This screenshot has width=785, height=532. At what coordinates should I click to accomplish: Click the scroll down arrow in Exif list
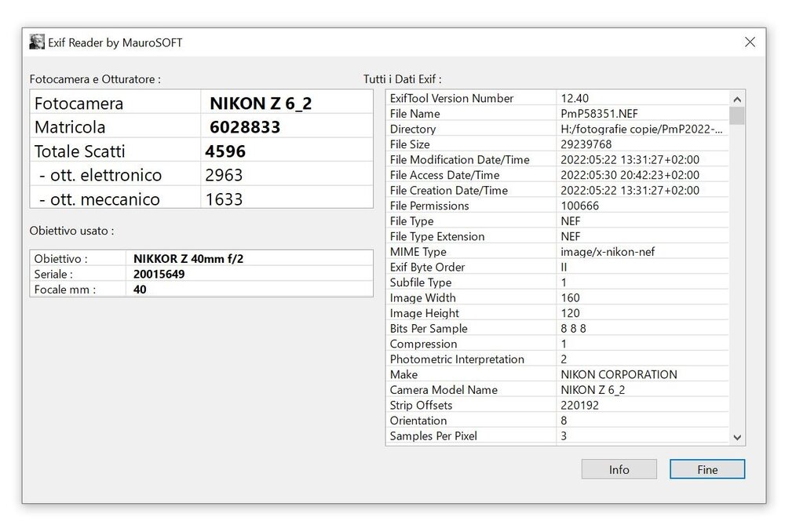[737, 437]
